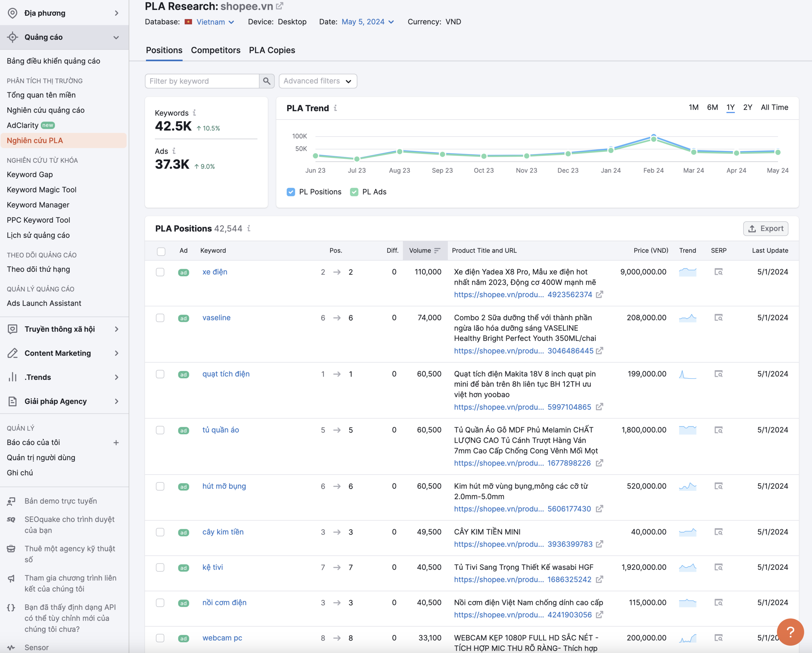812x653 pixels.
Task: Select the Positions tab
Action: pyautogui.click(x=164, y=50)
